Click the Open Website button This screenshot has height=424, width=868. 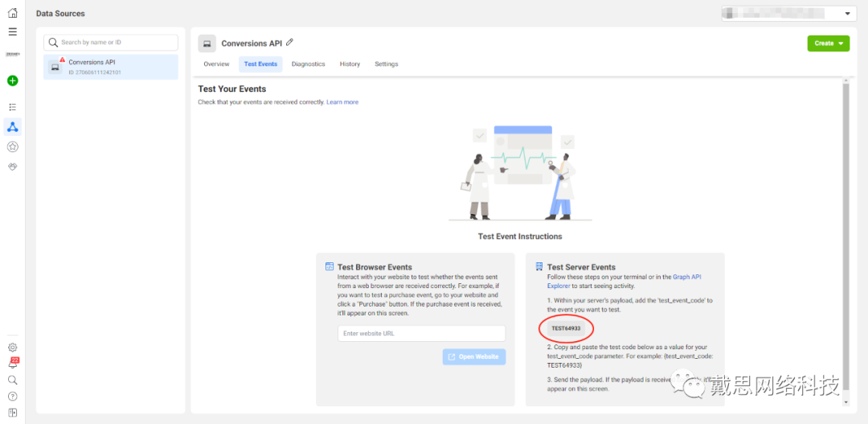coord(474,356)
